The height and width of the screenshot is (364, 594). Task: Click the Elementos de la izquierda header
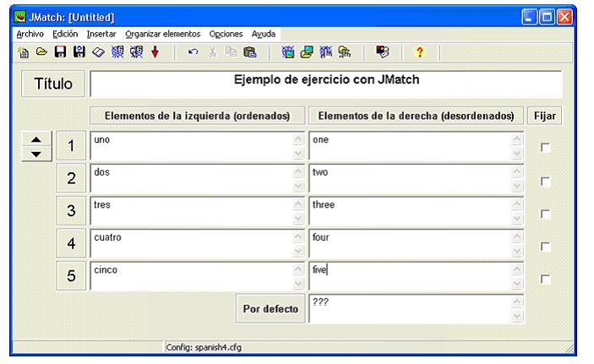click(x=198, y=116)
